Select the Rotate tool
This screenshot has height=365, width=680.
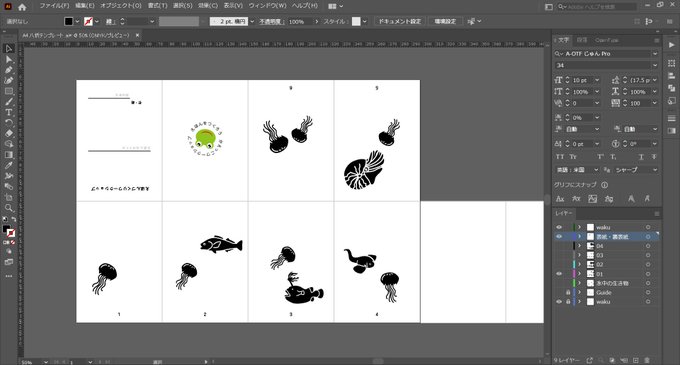click(x=9, y=123)
